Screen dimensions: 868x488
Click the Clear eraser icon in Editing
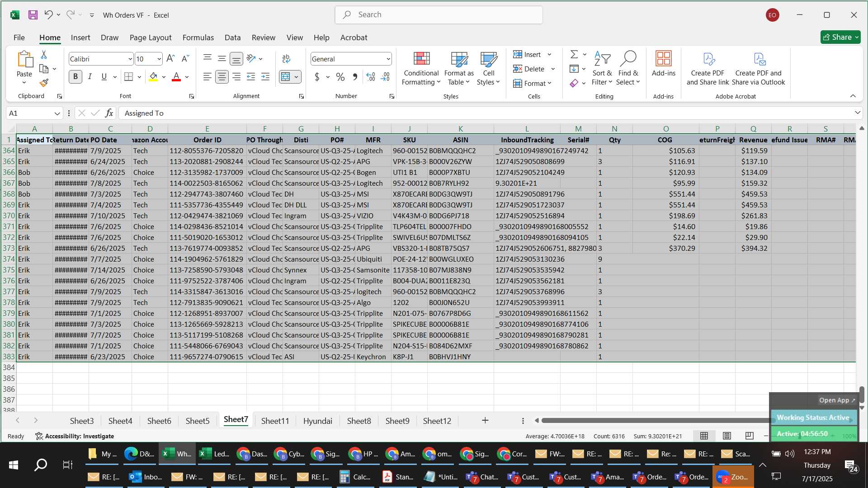click(574, 83)
